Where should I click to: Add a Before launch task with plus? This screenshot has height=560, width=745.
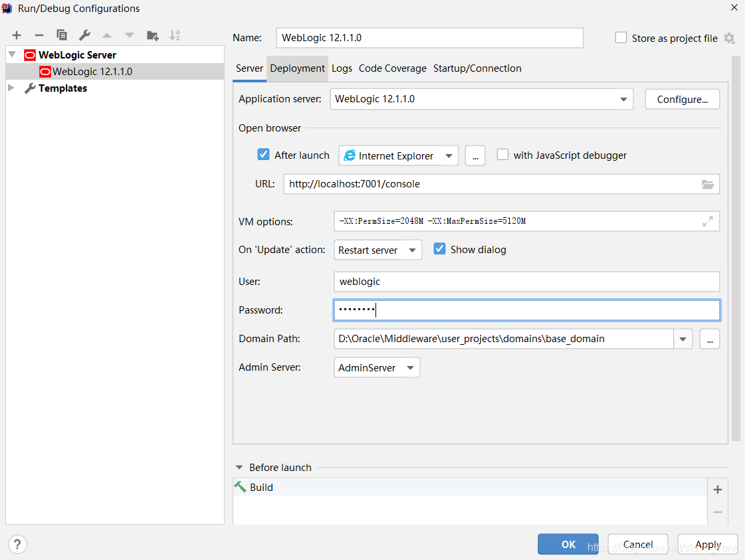pyautogui.click(x=718, y=490)
